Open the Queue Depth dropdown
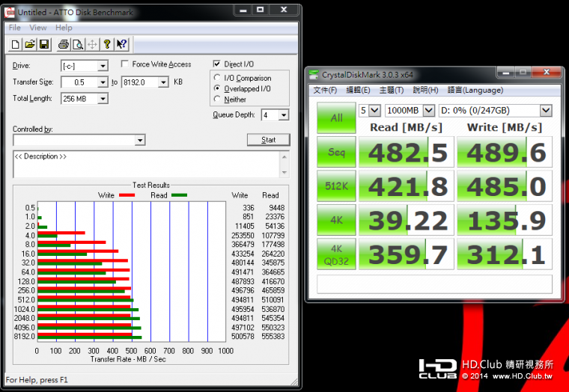The height and width of the screenshot is (392, 569). tap(284, 115)
